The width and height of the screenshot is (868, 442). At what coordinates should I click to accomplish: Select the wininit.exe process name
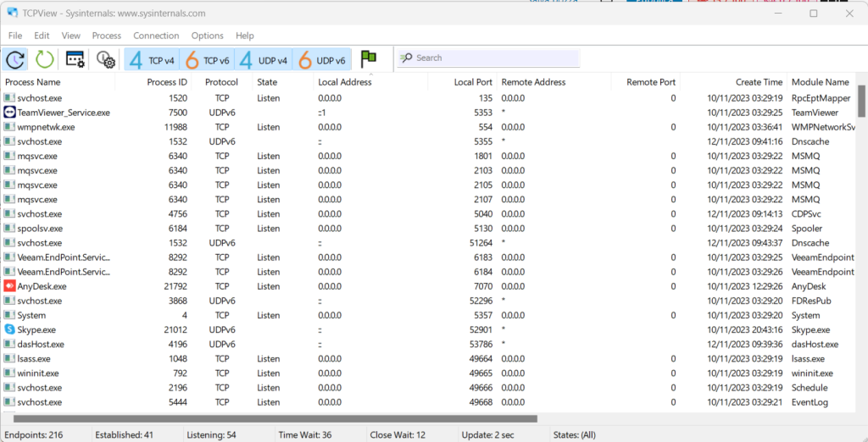click(37, 373)
